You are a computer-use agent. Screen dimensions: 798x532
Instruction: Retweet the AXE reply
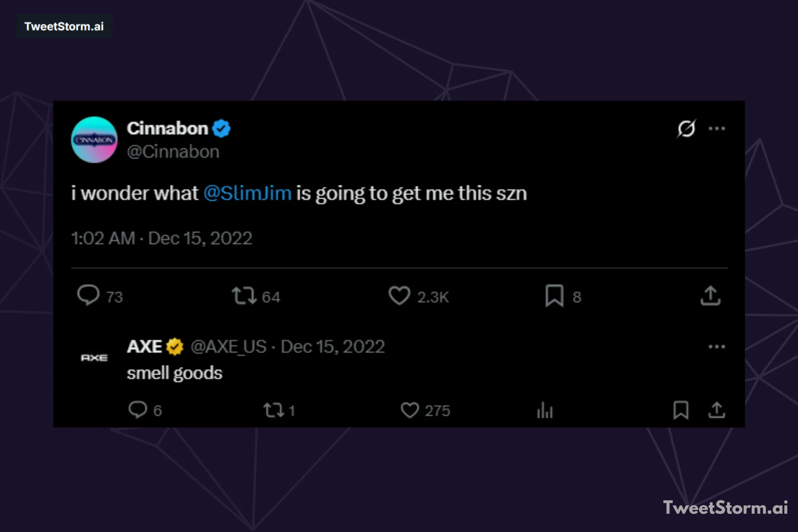[275, 410]
